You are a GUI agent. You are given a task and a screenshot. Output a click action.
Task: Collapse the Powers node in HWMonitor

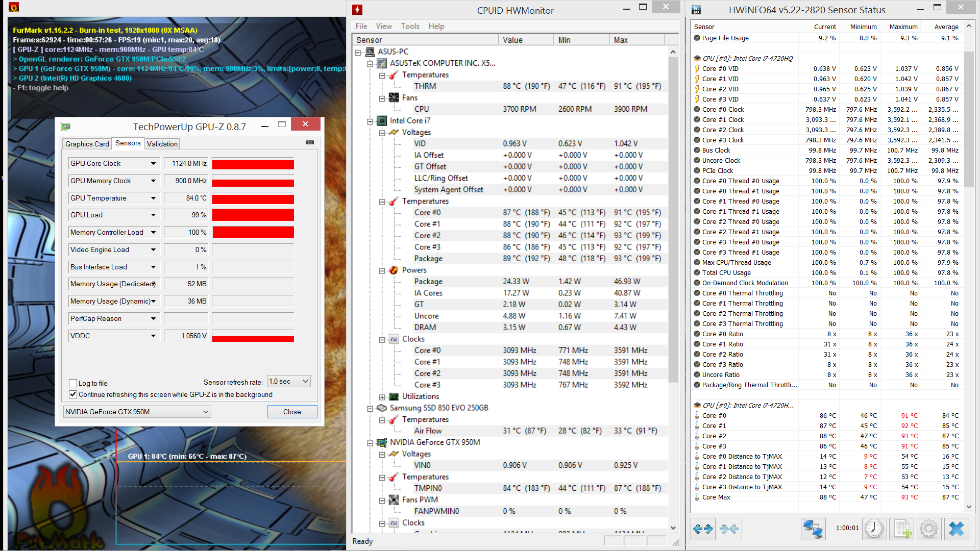[382, 270]
